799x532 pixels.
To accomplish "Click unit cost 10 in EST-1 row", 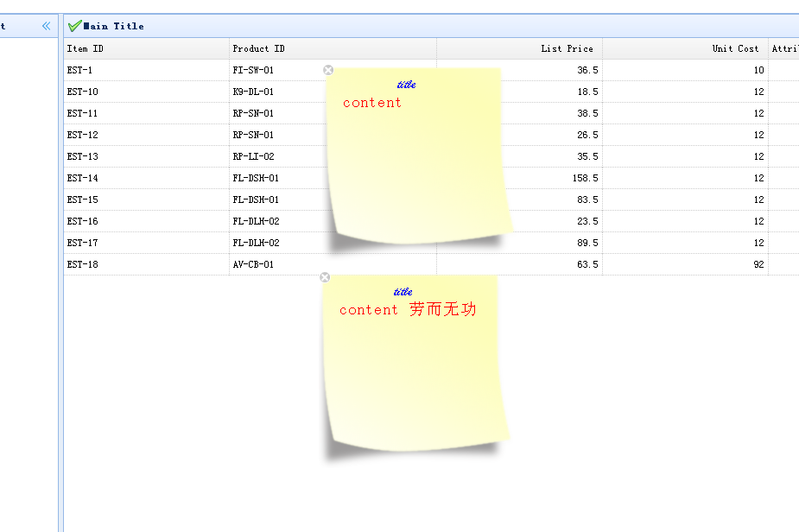I will click(758, 70).
